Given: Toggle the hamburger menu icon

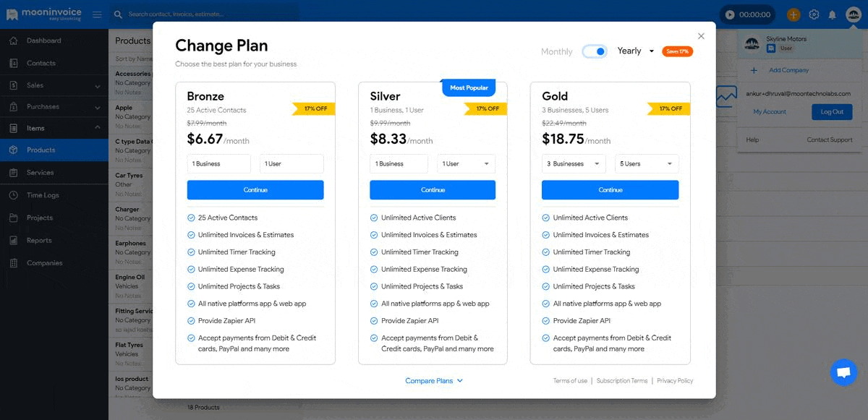Looking at the screenshot, I should (x=97, y=14).
